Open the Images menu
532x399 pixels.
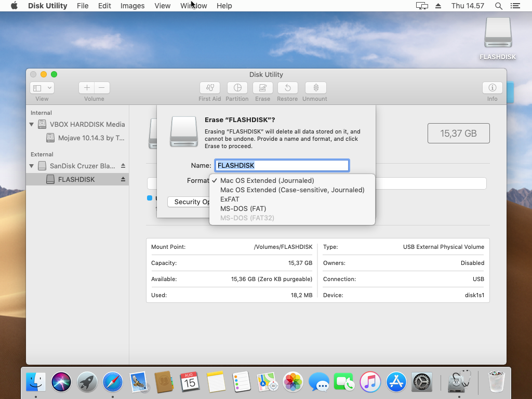point(132,6)
